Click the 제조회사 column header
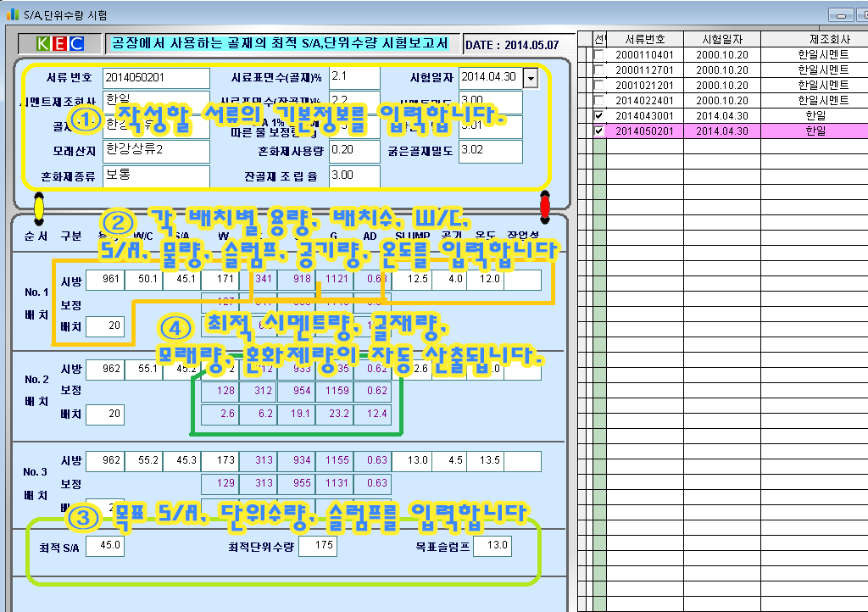Screen dimensions: 868x612 pos(829,39)
